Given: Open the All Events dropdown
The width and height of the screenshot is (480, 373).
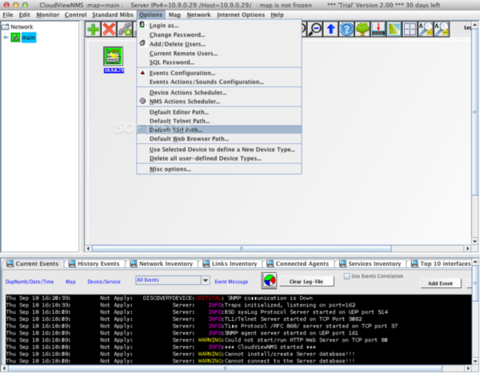Looking at the screenshot, I should pos(173,280).
